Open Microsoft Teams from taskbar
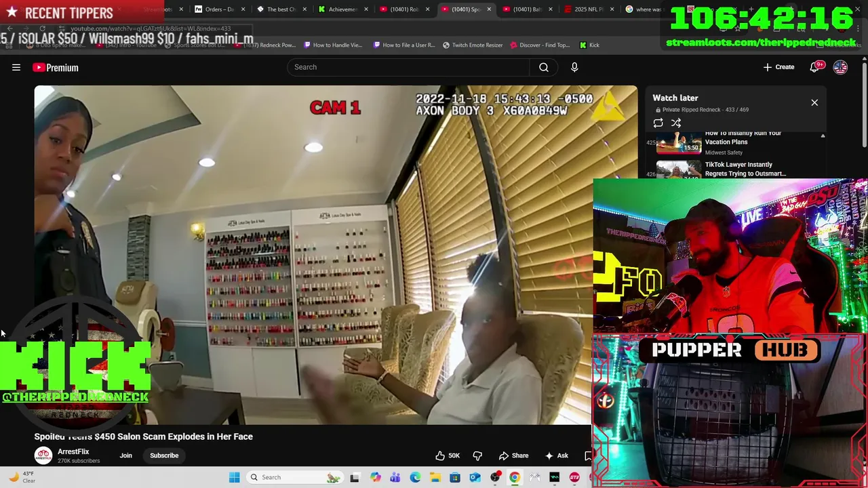The image size is (868, 488). 395,477
